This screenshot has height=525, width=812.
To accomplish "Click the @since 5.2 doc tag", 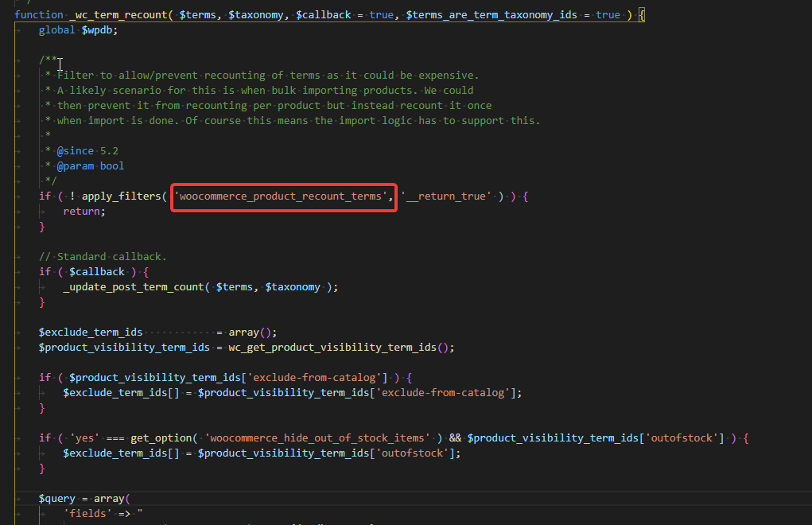I will 87,150.
